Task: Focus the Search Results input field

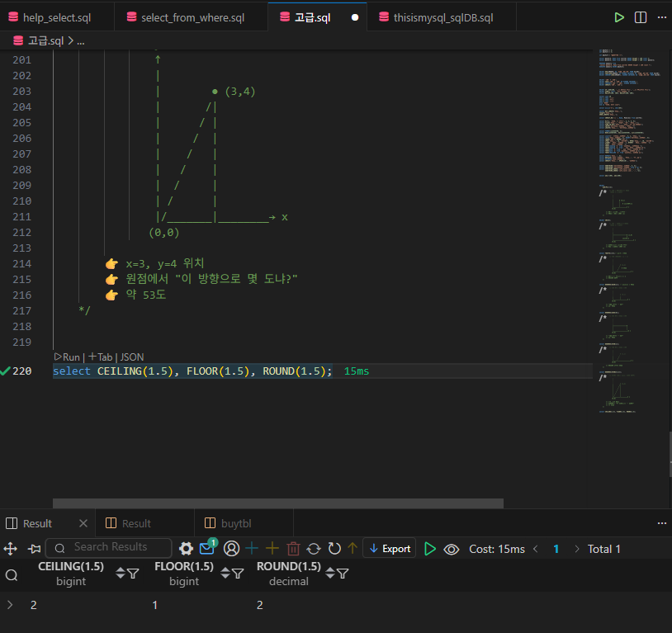Action: click(x=108, y=548)
